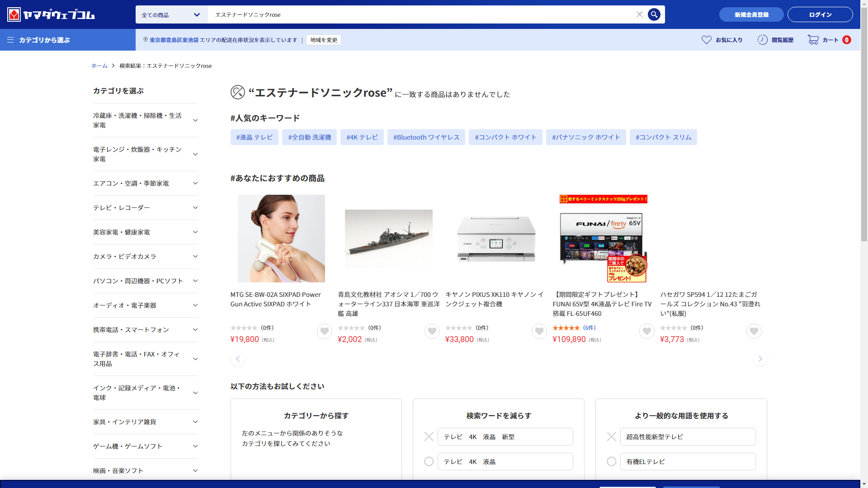This screenshot has width=868, height=488.
Task: Favorite the FUNAI 65V TV product
Action: (x=646, y=331)
